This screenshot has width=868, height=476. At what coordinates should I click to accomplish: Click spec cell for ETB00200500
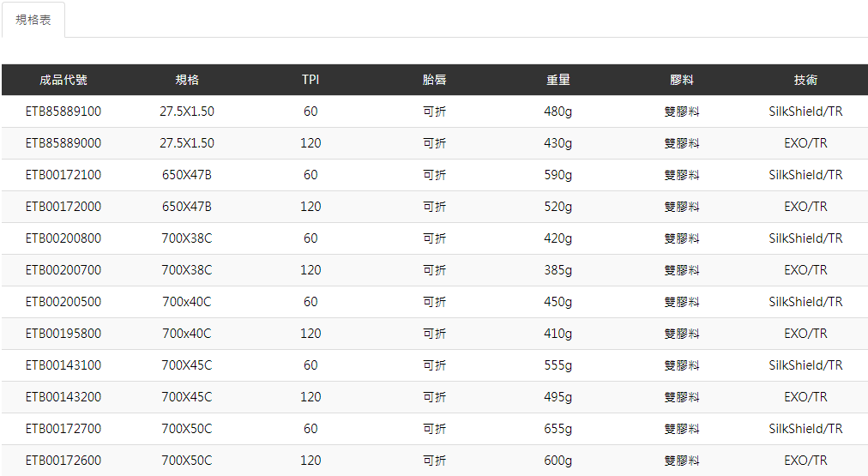pyautogui.click(x=187, y=302)
